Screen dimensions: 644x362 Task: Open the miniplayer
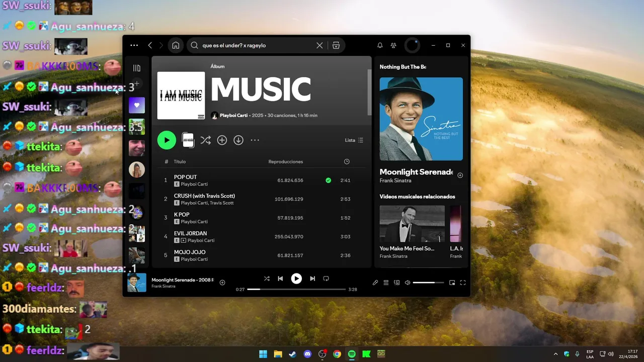[x=452, y=283]
